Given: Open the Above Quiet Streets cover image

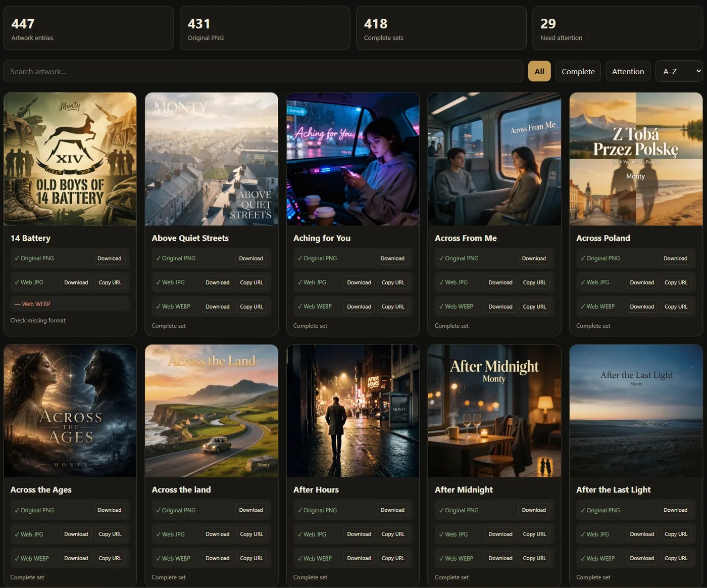Looking at the screenshot, I should pos(212,159).
